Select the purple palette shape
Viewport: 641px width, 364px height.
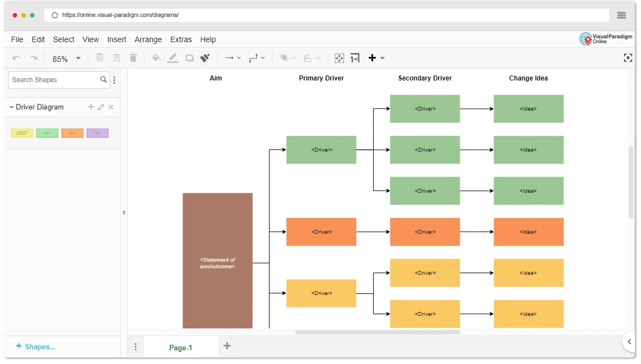(x=98, y=133)
